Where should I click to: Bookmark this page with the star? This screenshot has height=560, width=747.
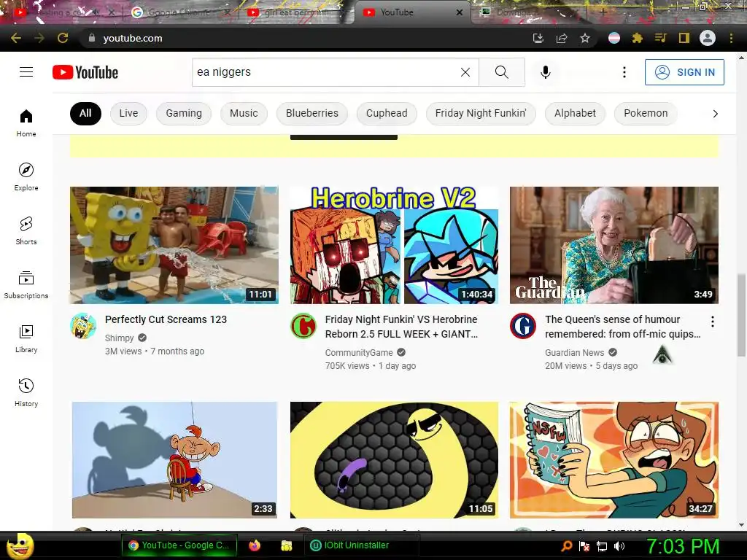click(x=585, y=38)
